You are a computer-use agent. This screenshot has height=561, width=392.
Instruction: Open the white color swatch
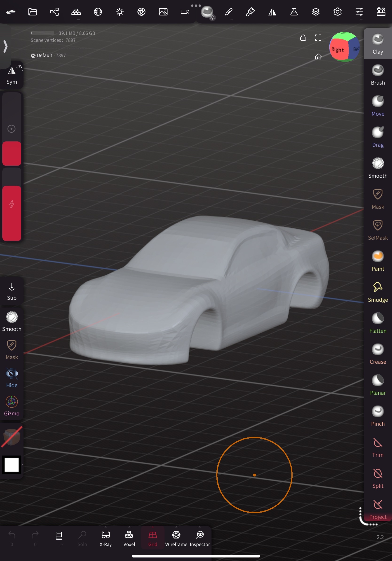(12, 465)
